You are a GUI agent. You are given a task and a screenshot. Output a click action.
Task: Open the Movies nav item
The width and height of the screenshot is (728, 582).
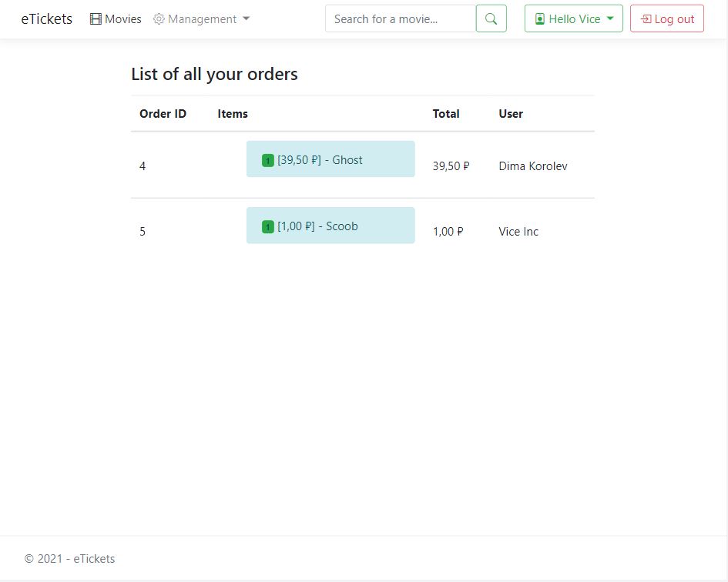[116, 19]
